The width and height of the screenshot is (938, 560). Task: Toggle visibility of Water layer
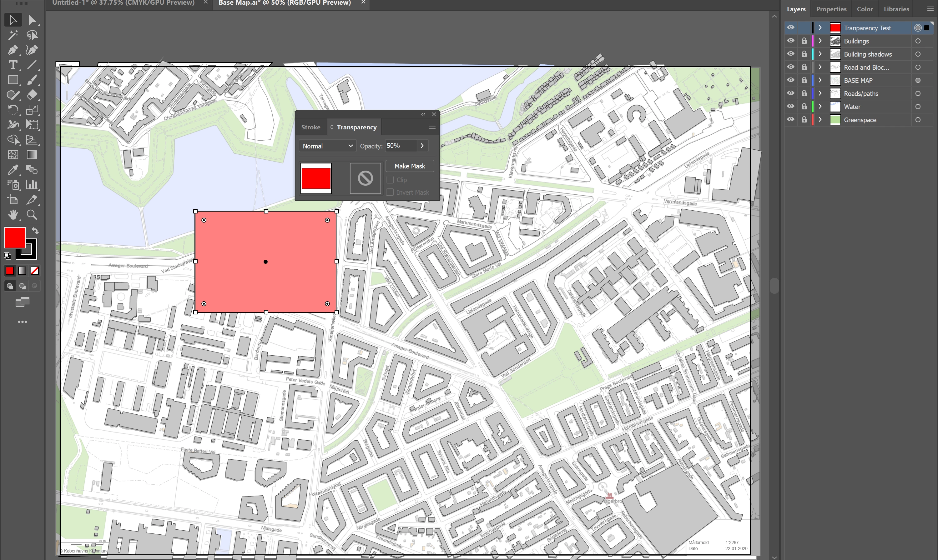tap(790, 107)
